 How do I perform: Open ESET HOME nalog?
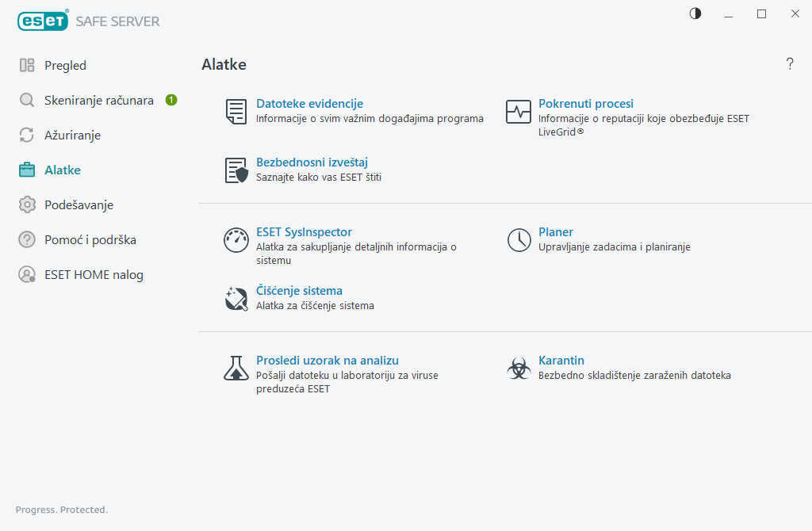pyautogui.click(x=94, y=275)
